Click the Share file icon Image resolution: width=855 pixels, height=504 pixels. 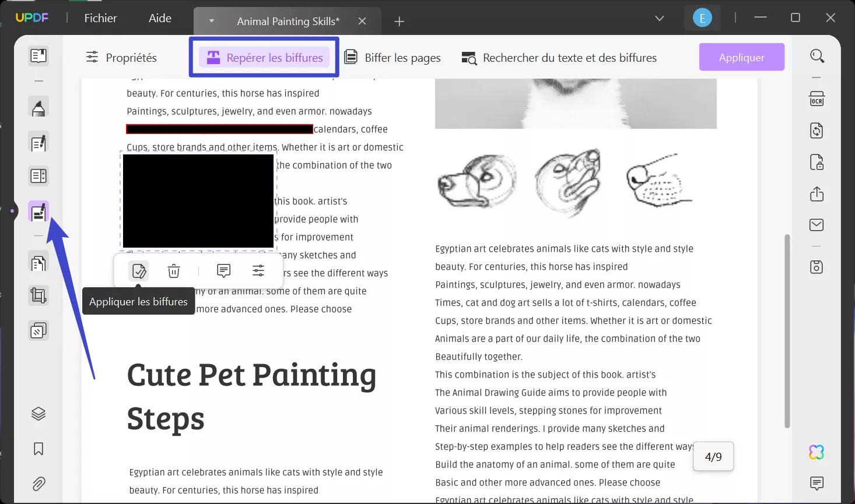pos(817,193)
